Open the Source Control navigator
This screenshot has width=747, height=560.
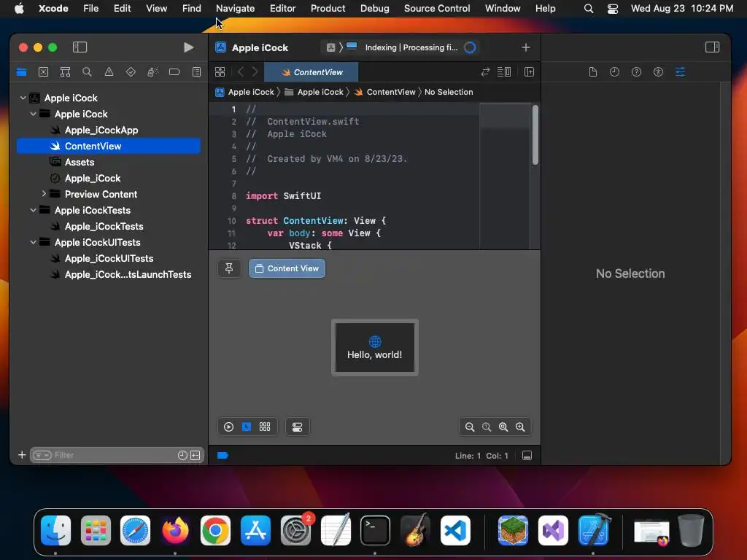tap(43, 72)
